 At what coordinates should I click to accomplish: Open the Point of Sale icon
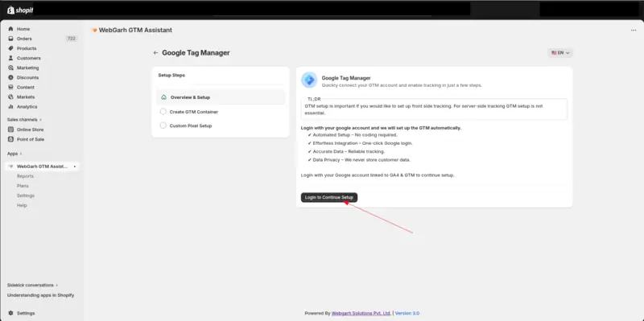[11, 139]
